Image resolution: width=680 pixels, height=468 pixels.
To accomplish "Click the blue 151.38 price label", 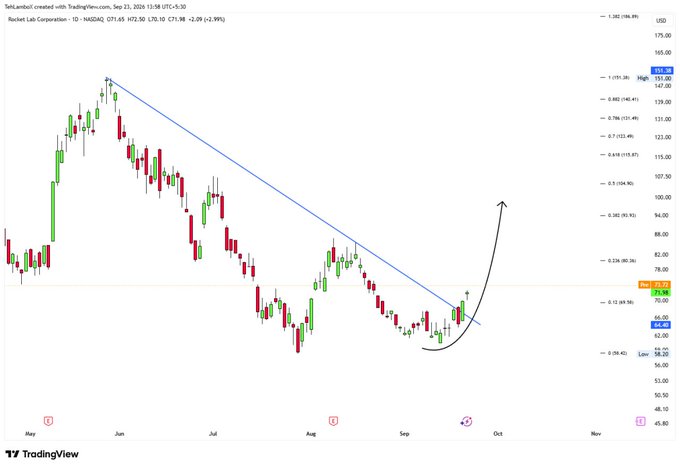I will (x=662, y=71).
